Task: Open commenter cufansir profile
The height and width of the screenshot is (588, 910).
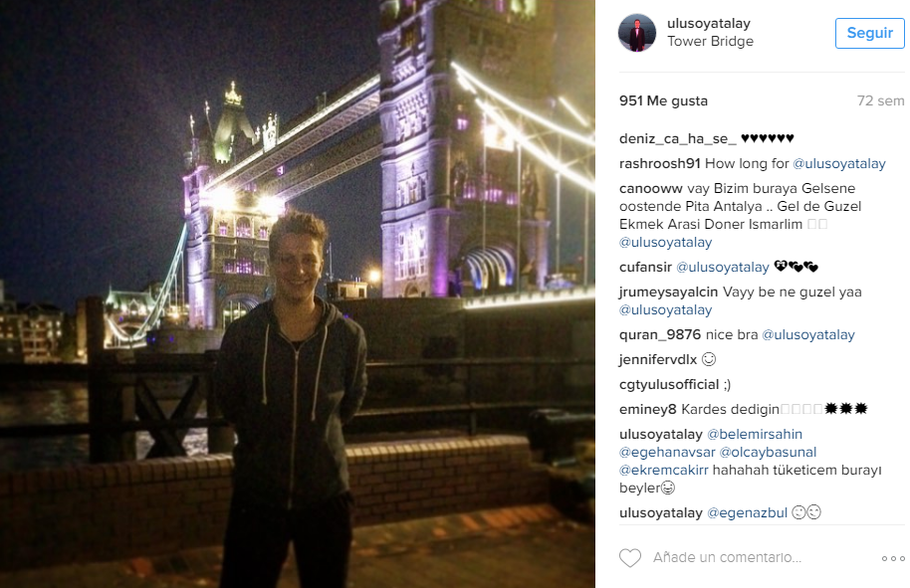Action: [x=645, y=267]
